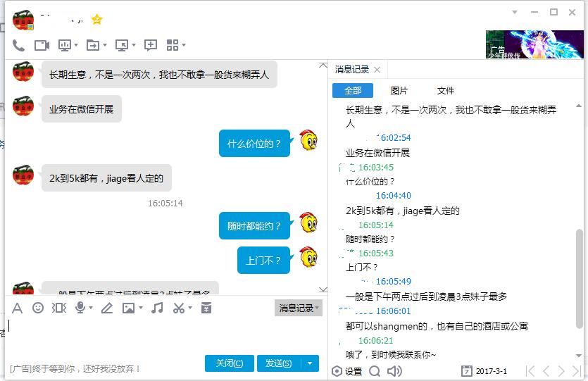This screenshot has height=381, width=588.
Task: Start a voice call with the phone icon
Action: coord(18,45)
